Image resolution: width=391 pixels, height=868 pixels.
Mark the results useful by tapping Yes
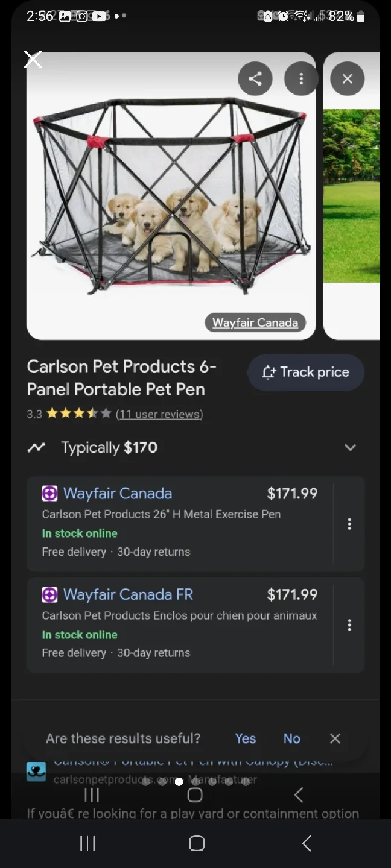[x=245, y=738]
